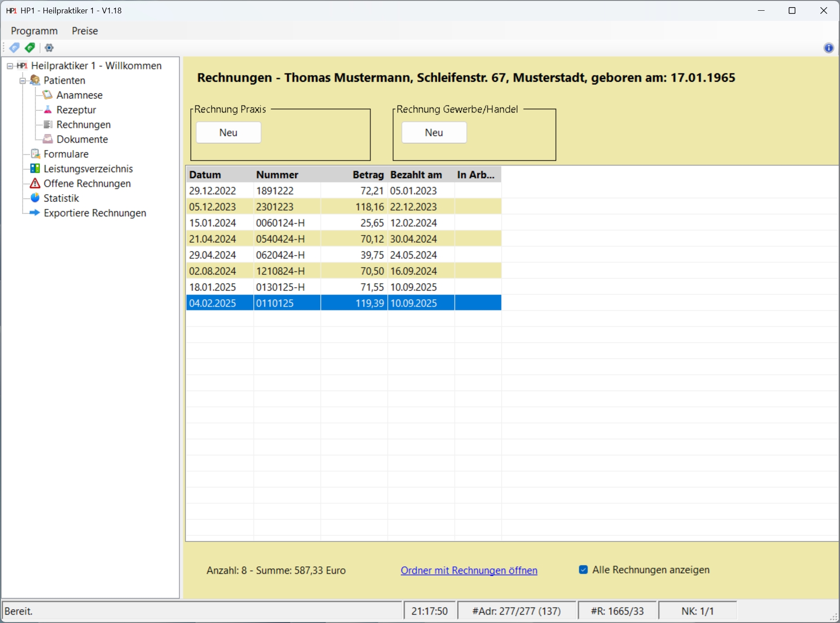The height and width of the screenshot is (623, 840).
Task: Click the blue info icon at top right
Action: click(828, 48)
